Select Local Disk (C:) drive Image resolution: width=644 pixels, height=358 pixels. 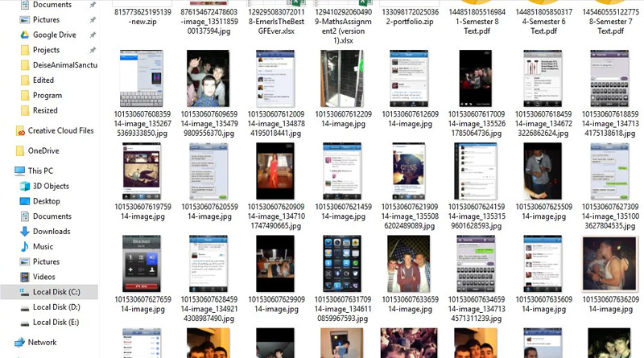click(x=56, y=292)
